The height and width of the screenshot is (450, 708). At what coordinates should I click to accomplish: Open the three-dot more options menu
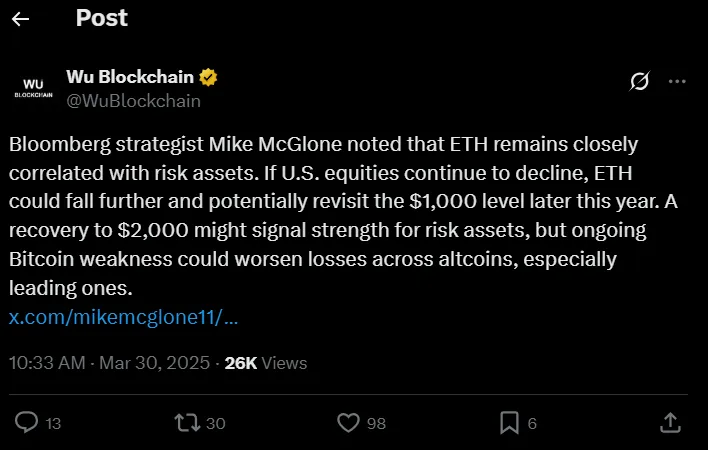click(x=677, y=80)
